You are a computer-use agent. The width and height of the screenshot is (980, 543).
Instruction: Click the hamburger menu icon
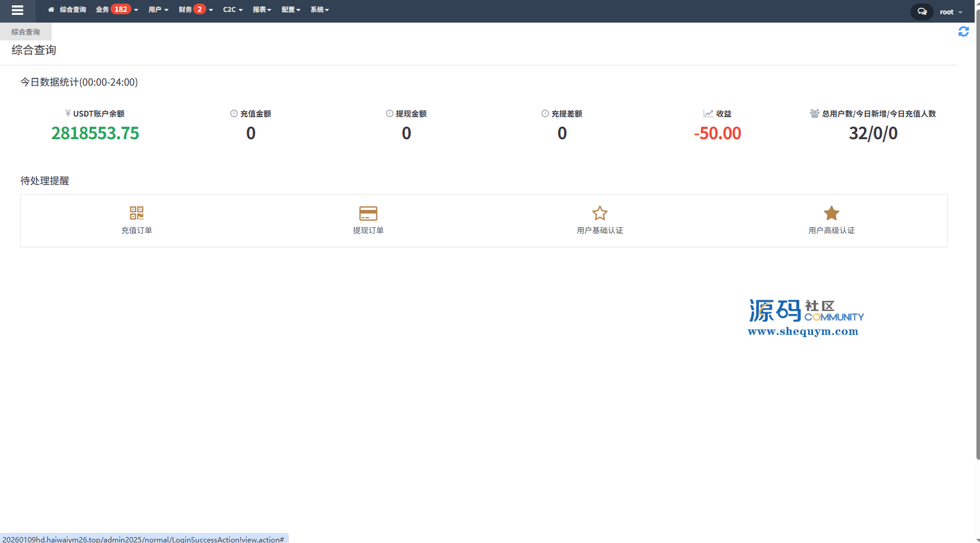tap(17, 10)
